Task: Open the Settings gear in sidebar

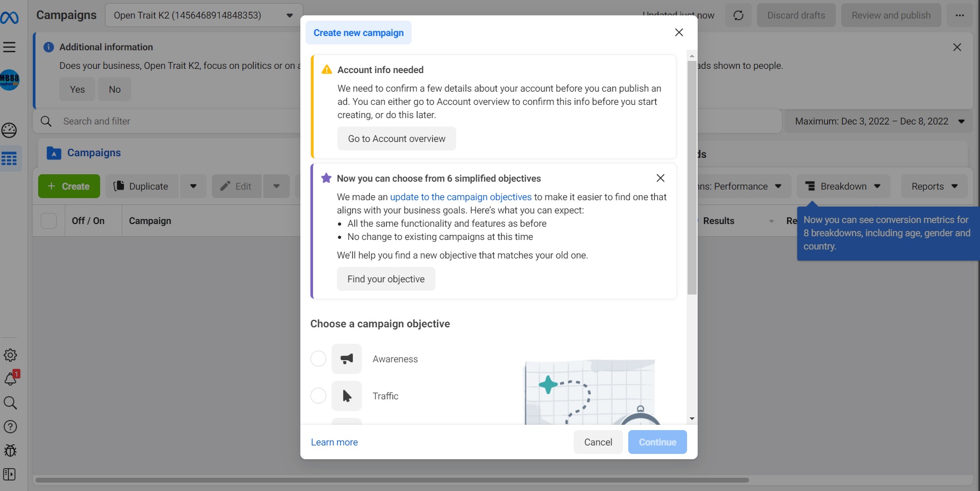Action: (x=10, y=355)
